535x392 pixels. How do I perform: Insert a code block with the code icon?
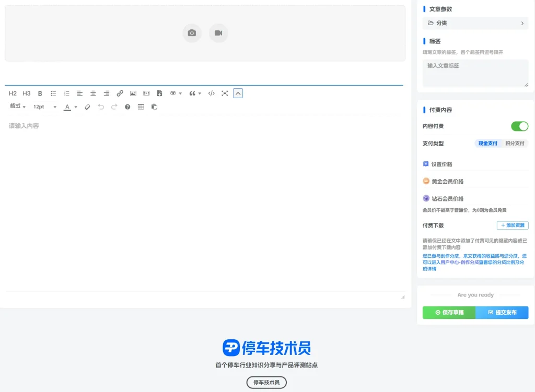(211, 93)
